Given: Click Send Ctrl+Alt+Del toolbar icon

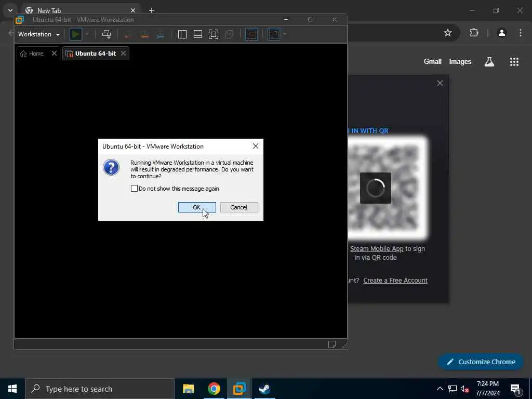Looking at the screenshot, I should (x=107, y=34).
